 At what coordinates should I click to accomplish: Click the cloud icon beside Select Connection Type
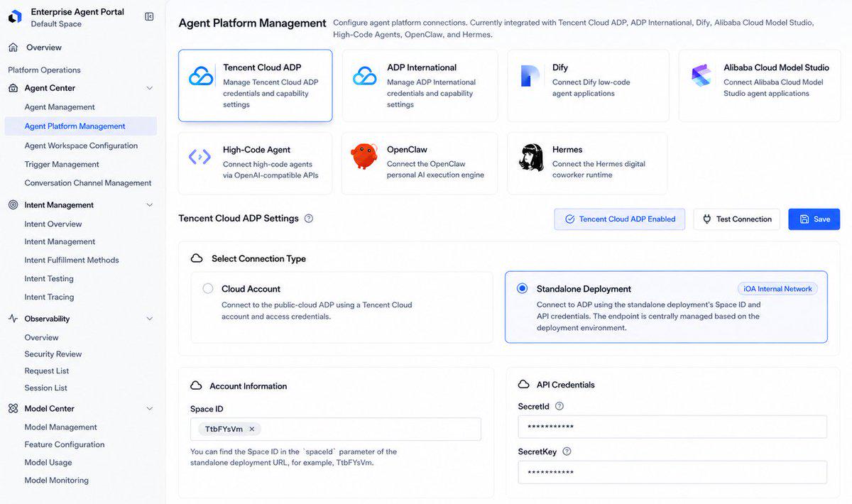click(x=197, y=258)
